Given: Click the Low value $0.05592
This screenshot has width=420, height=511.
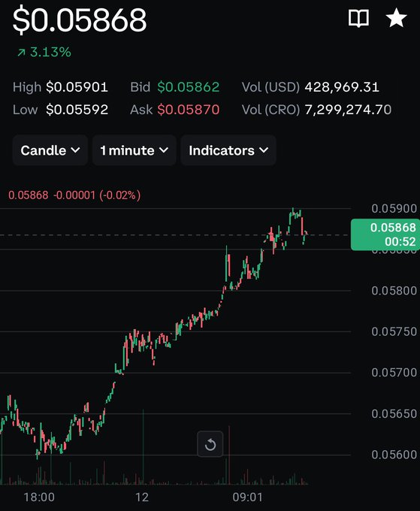Looking at the screenshot, I should [77, 110].
